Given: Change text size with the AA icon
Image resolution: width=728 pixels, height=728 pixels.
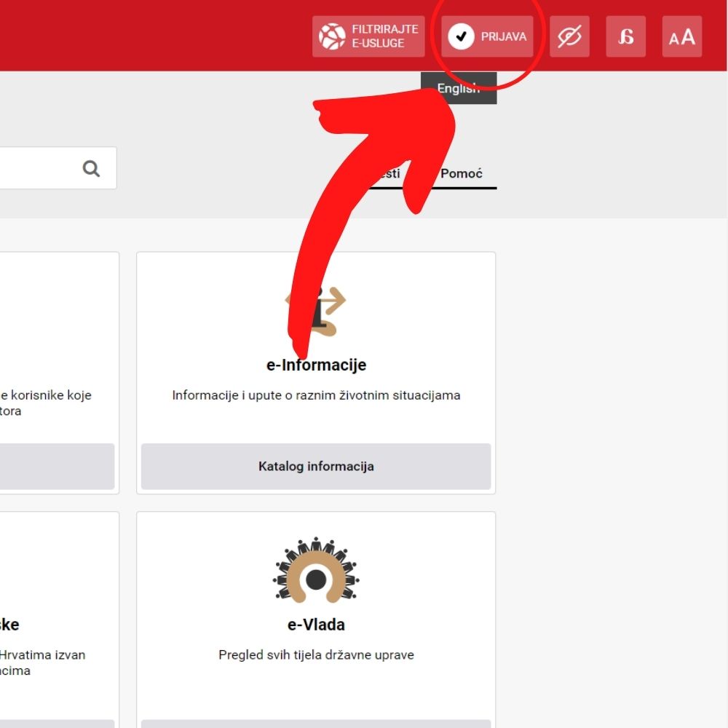Looking at the screenshot, I should point(681,36).
